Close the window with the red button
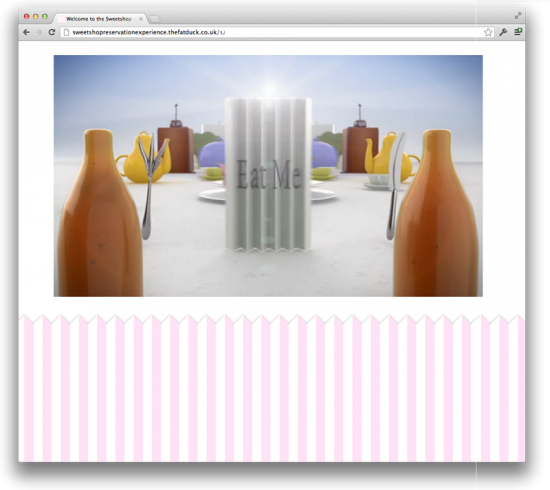This screenshot has height=490, width=550. (26, 16)
